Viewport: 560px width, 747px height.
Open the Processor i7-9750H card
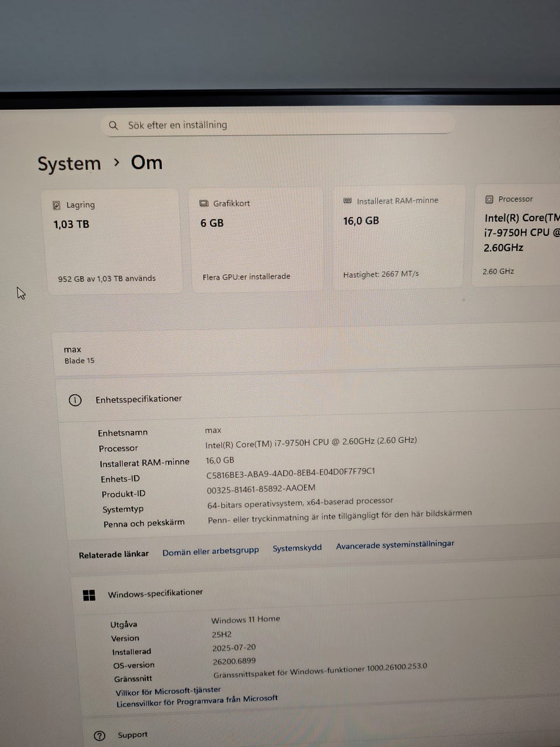pos(517,235)
